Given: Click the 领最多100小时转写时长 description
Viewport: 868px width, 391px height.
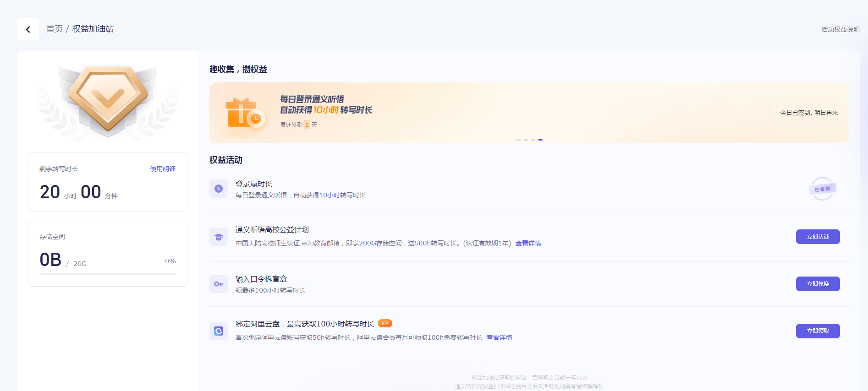Looking at the screenshot, I should (270, 290).
